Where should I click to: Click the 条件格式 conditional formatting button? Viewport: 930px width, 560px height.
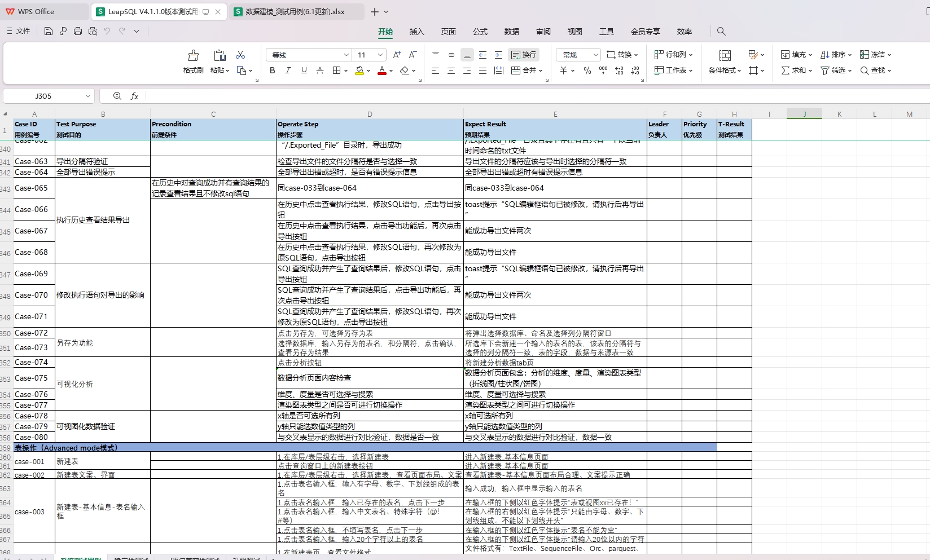point(725,61)
